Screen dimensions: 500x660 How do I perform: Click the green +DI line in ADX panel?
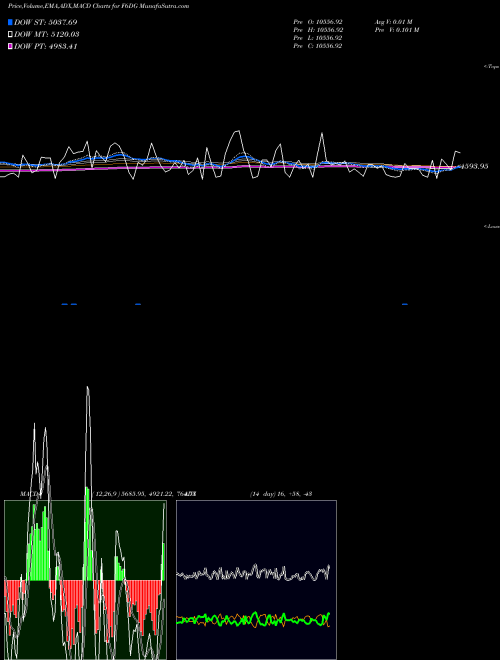pyautogui.click(x=255, y=618)
